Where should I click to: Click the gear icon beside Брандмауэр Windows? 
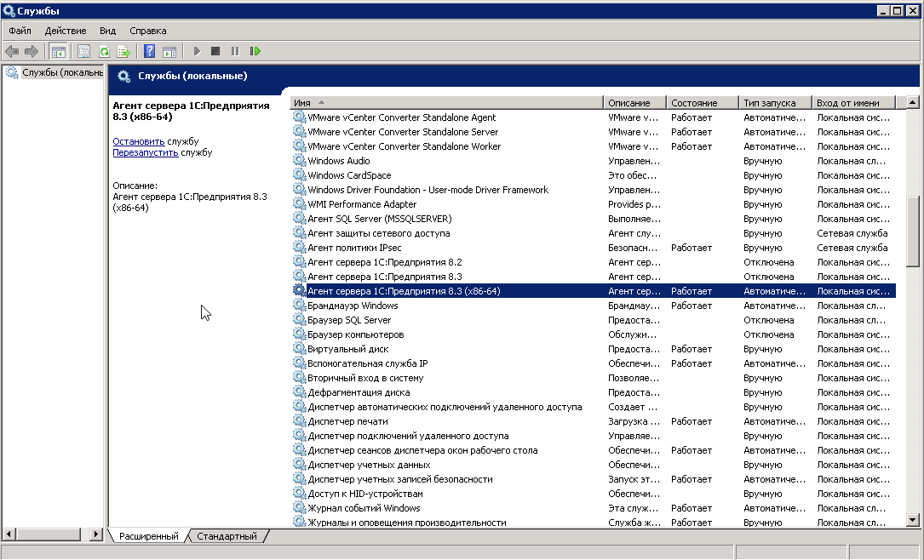(300, 306)
